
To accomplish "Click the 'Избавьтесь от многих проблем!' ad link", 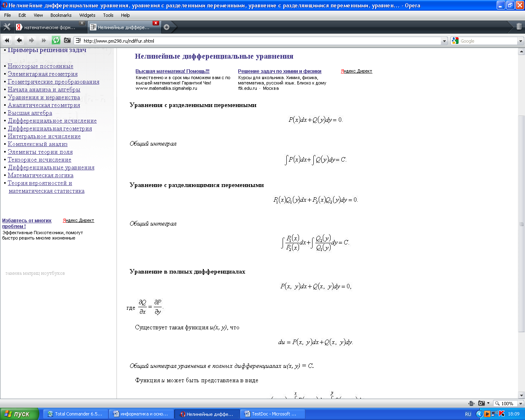I will click(x=27, y=223).
